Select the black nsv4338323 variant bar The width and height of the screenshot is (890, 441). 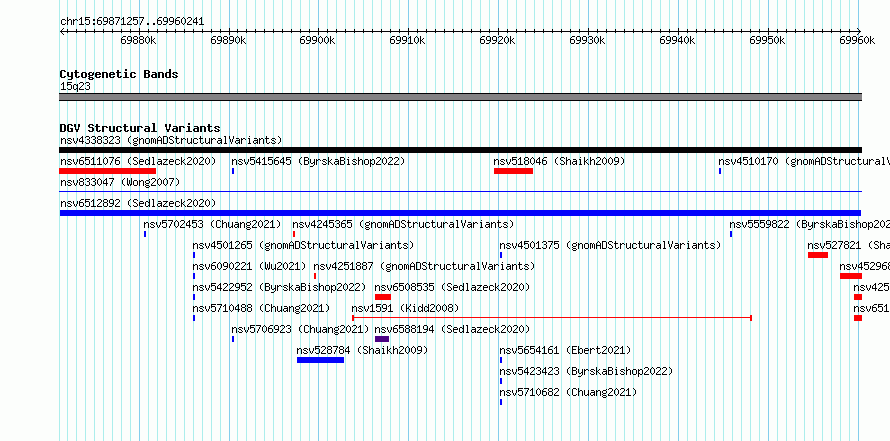pos(460,150)
